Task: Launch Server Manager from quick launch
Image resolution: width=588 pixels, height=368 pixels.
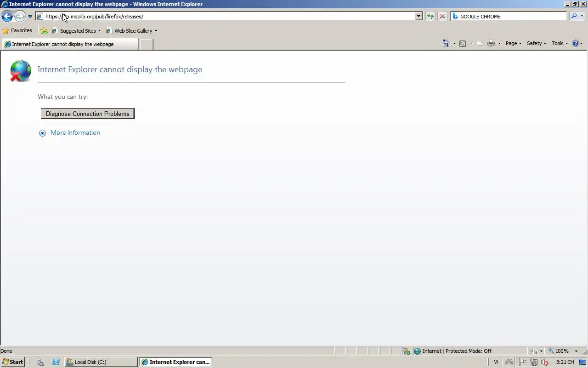Action: click(x=40, y=362)
